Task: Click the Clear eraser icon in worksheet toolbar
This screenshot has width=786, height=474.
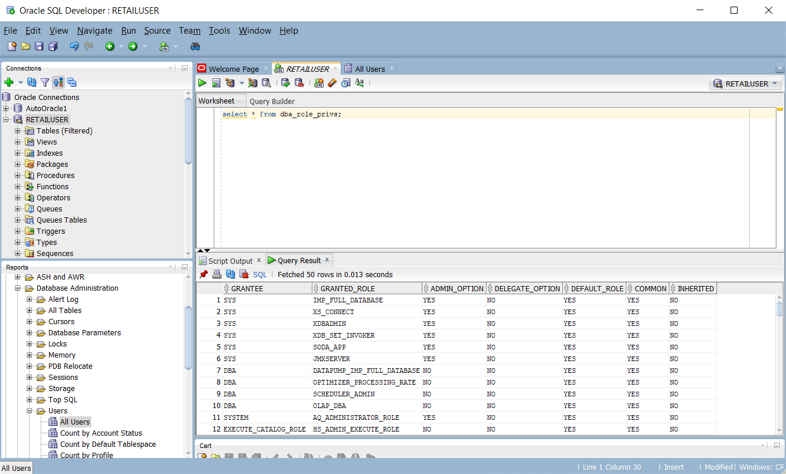Action: pos(332,84)
